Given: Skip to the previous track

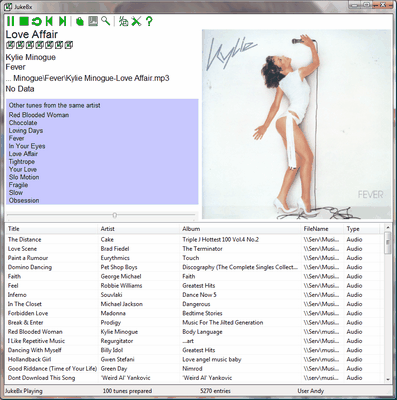Looking at the screenshot, I should (x=49, y=21).
